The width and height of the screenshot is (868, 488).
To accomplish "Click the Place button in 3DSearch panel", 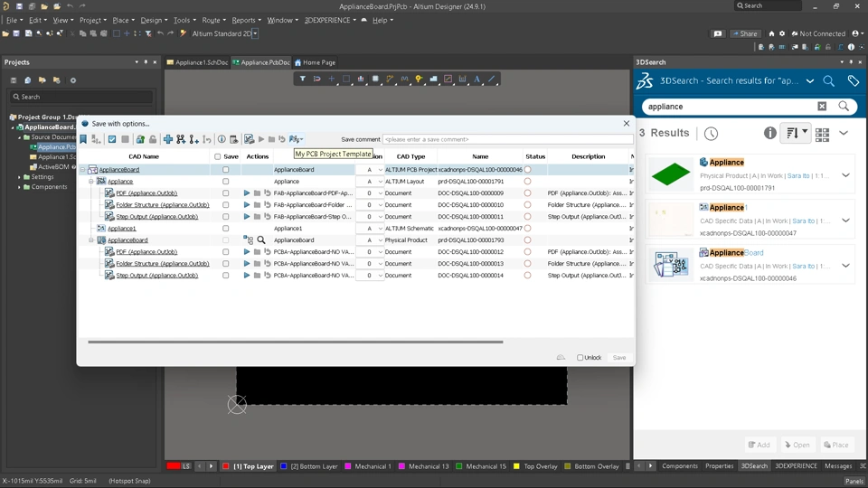I will (x=835, y=445).
